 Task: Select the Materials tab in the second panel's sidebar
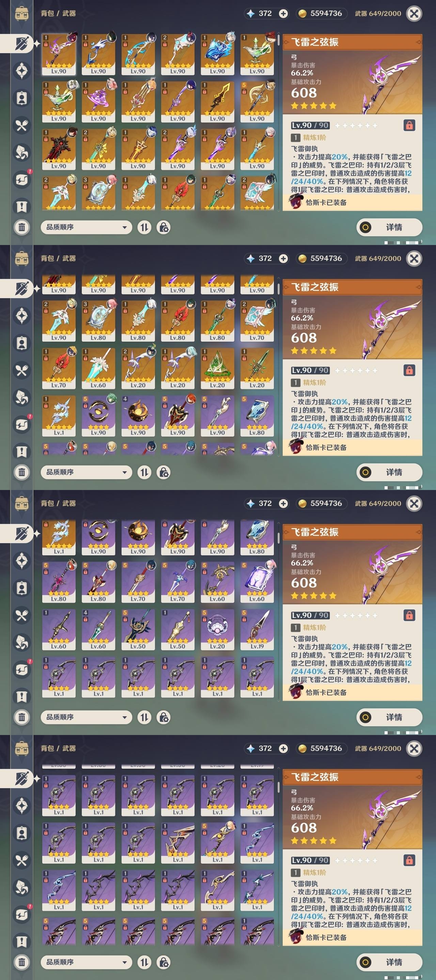tap(22, 397)
